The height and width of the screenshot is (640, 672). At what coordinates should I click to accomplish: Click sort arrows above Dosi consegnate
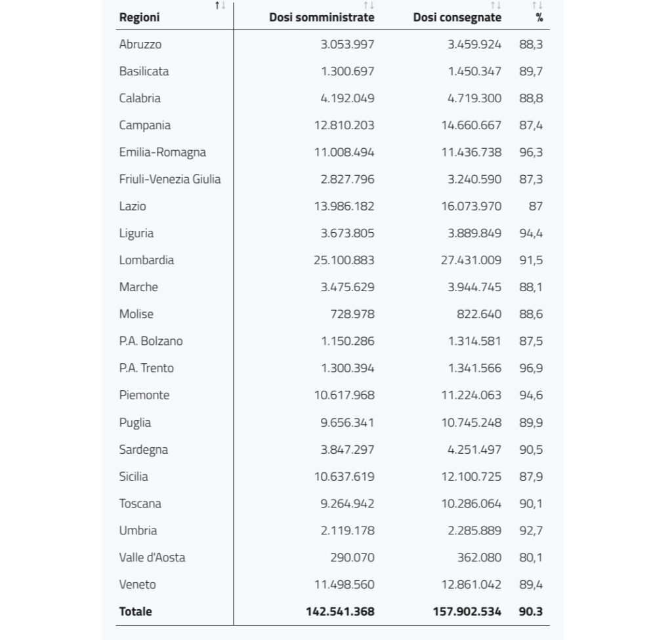495,5
